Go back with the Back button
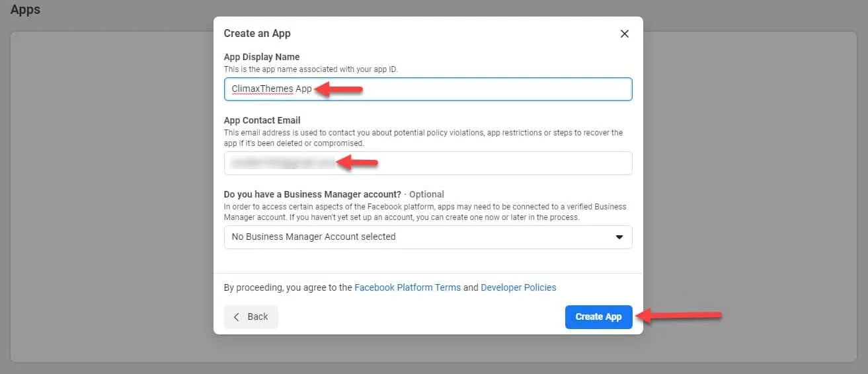Image resolution: width=868 pixels, height=374 pixels. 251,317
